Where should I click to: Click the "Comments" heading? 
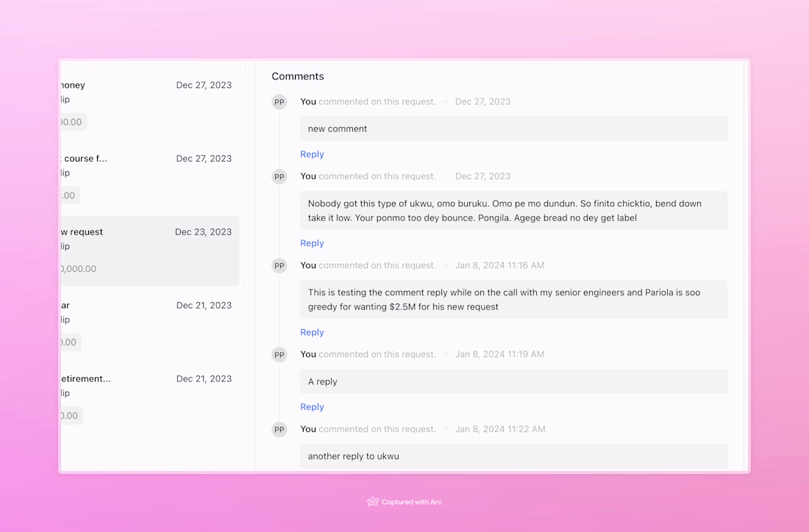(298, 76)
